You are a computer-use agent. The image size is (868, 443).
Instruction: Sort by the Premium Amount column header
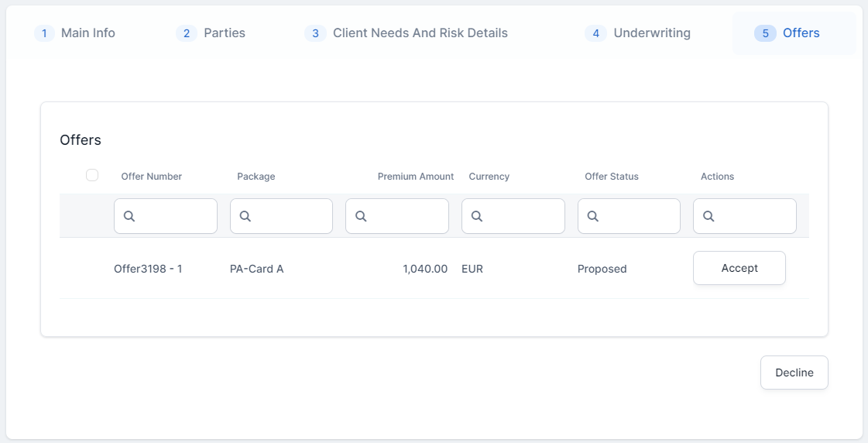tap(415, 177)
